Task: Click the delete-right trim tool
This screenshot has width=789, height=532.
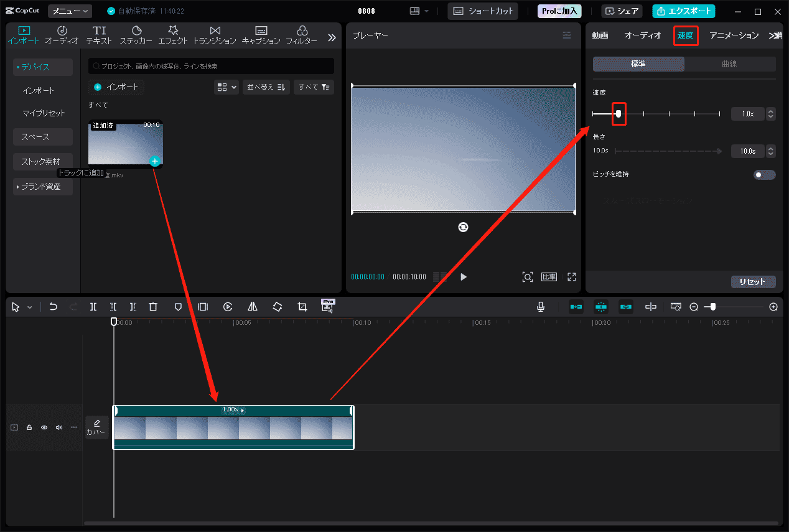Action: [x=133, y=307]
